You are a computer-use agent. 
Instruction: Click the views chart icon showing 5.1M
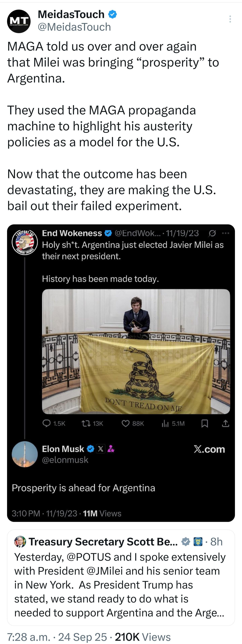[x=165, y=423]
